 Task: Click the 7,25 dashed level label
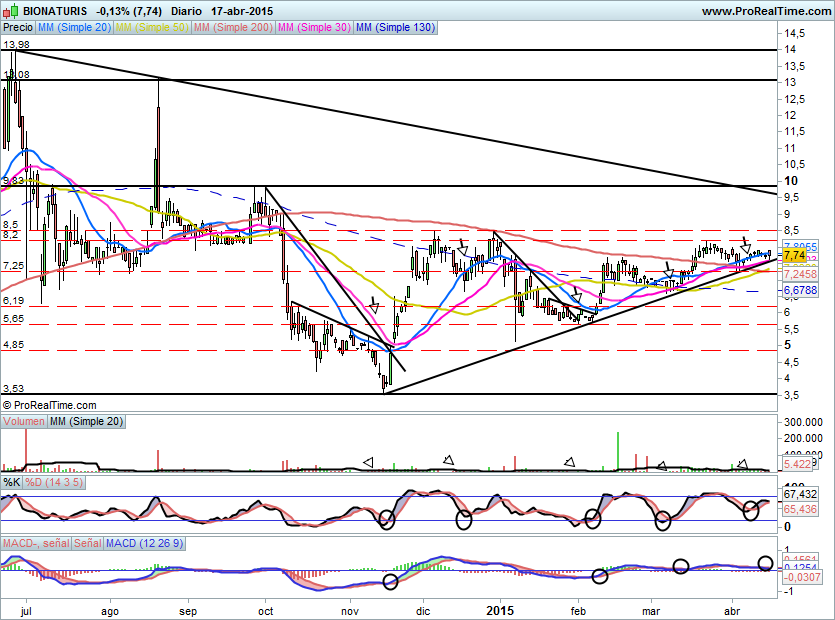[x=13, y=266]
